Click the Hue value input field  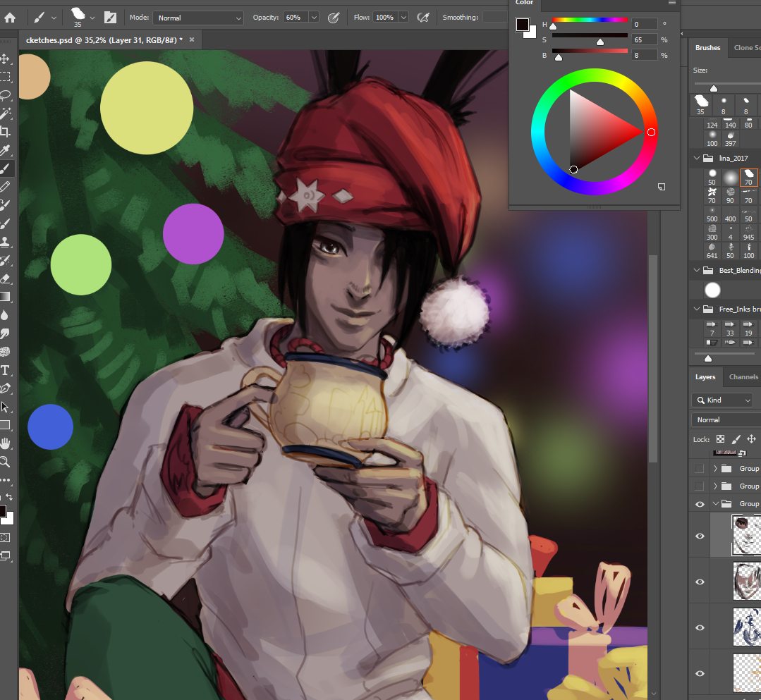(x=644, y=25)
